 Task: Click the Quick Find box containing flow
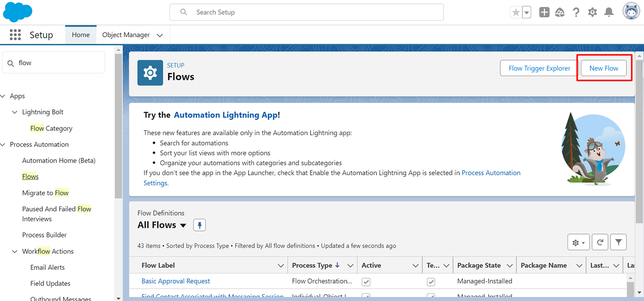(x=54, y=62)
